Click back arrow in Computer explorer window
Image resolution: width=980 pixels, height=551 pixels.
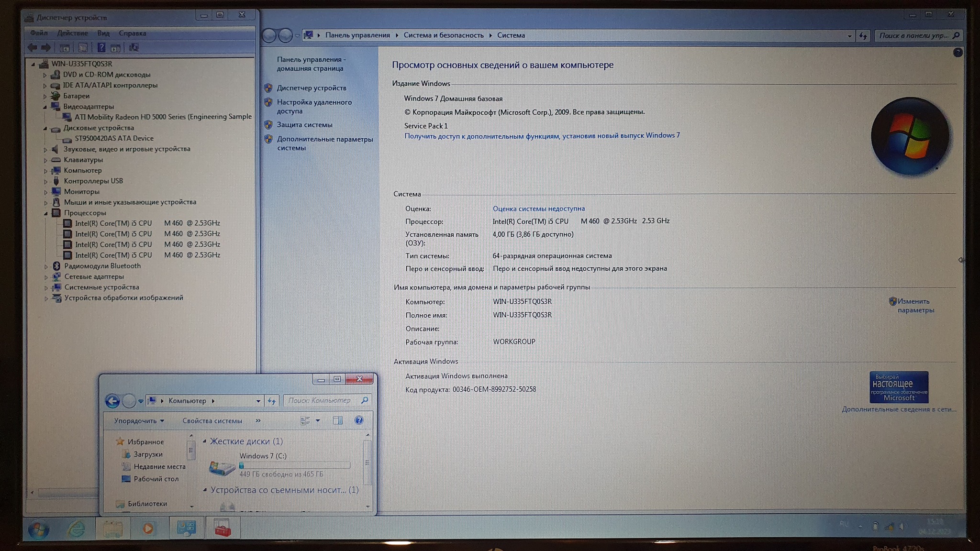(x=112, y=401)
